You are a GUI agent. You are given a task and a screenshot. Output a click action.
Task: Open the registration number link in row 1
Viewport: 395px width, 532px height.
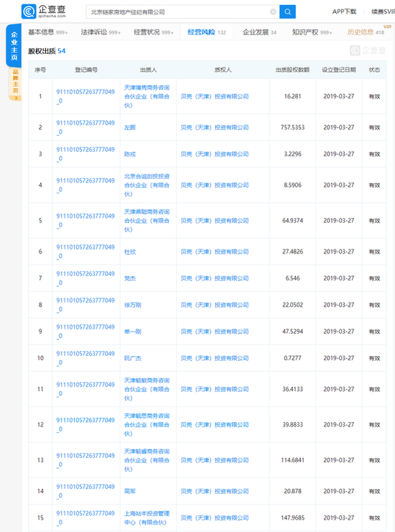click(x=85, y=96)
